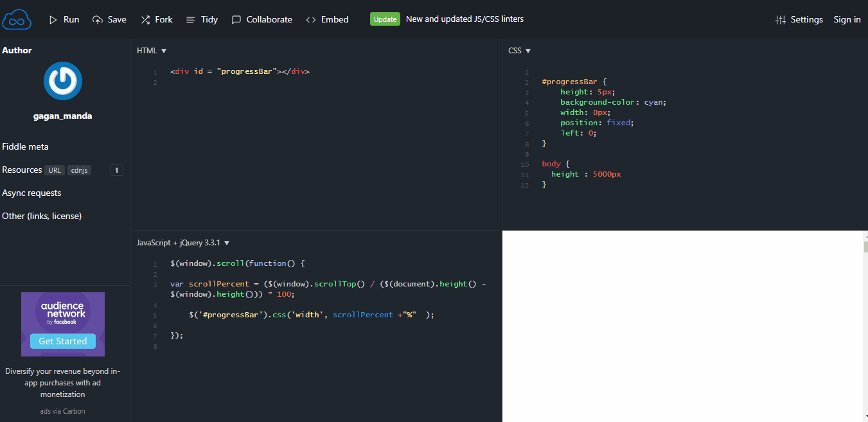
Task: Click the result pane scrollbar thumb
Action: [865, 247]
